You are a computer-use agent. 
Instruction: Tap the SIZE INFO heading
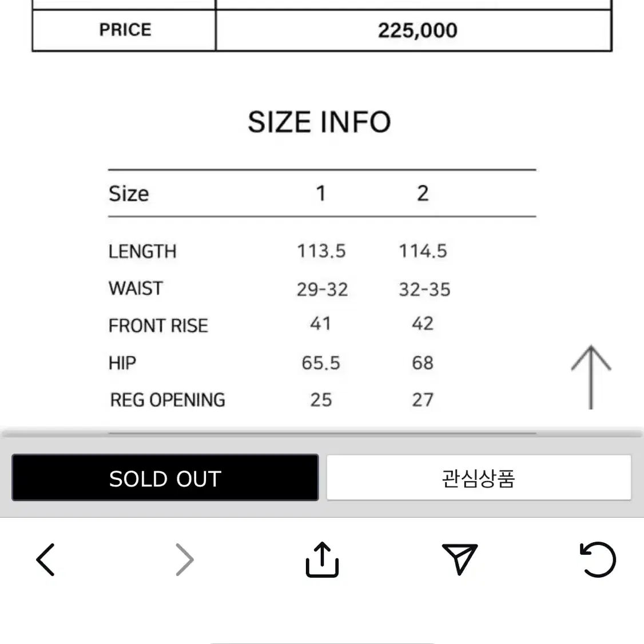coord(319,122)
